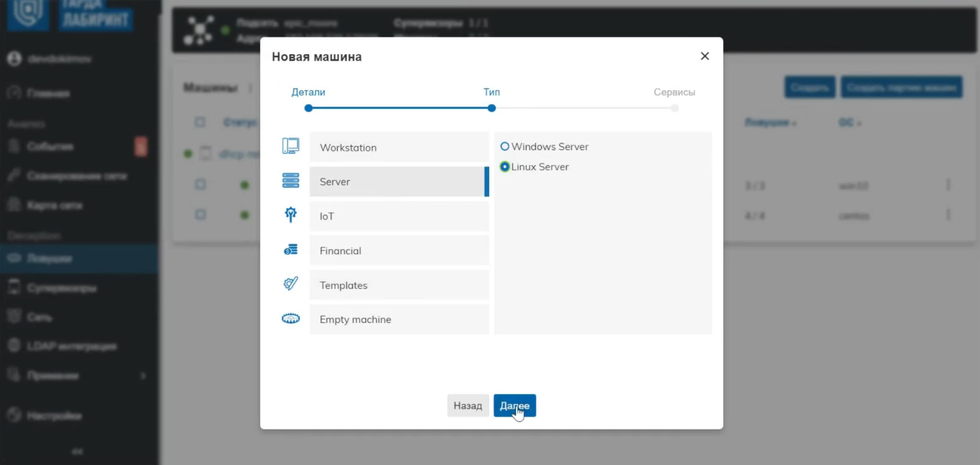Select the Windows Server radio button
980x465 pixels.
coord(504,147)
